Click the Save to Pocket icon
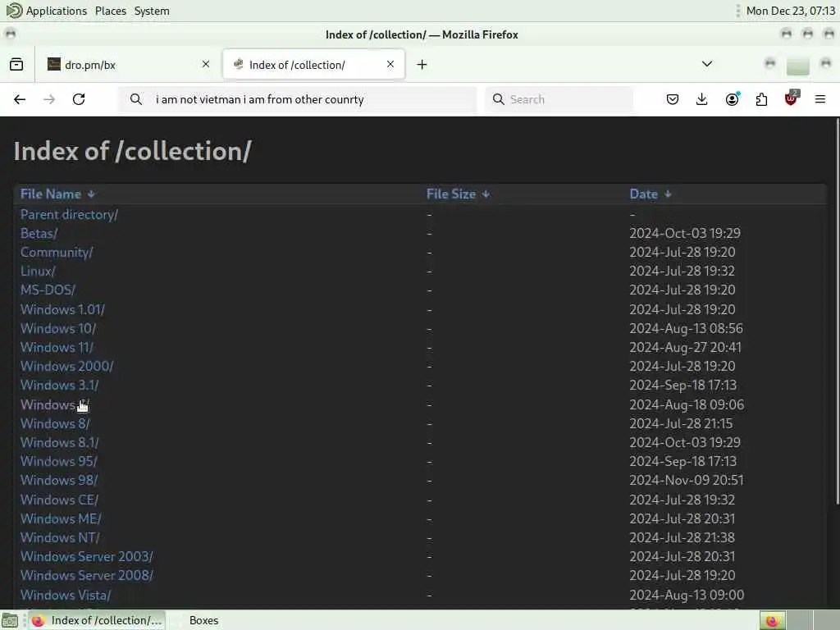840x630 pixels. click(673, 99)
